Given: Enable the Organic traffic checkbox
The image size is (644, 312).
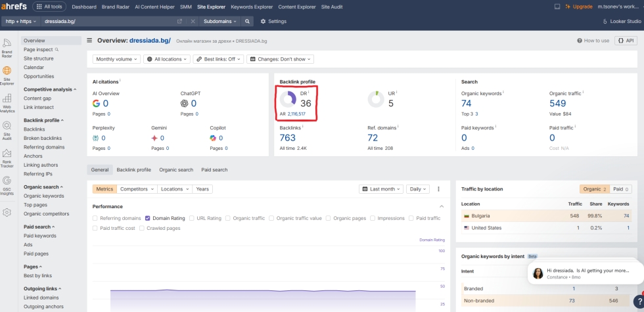Looking at the screenshot, I should click(x=228, y=218).
